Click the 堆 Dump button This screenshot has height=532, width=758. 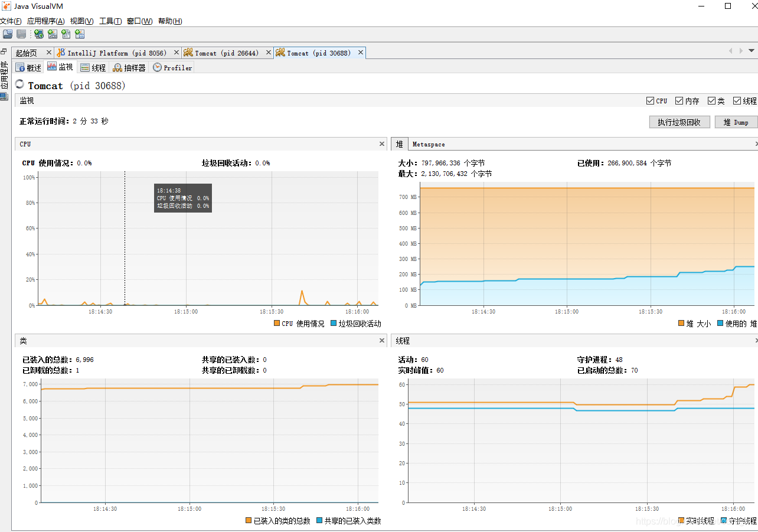[x=735, y=122]
